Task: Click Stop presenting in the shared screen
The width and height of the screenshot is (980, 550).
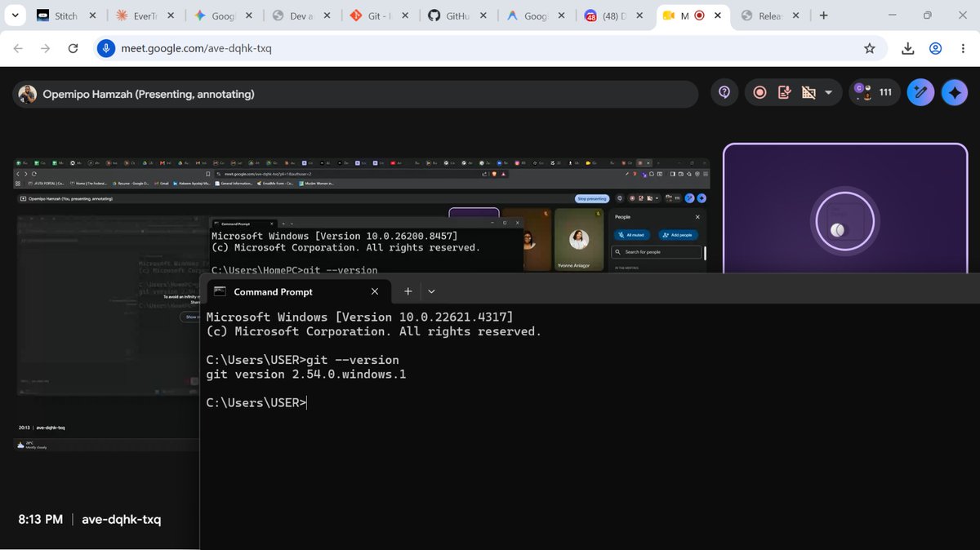Action: click(592, 198)
